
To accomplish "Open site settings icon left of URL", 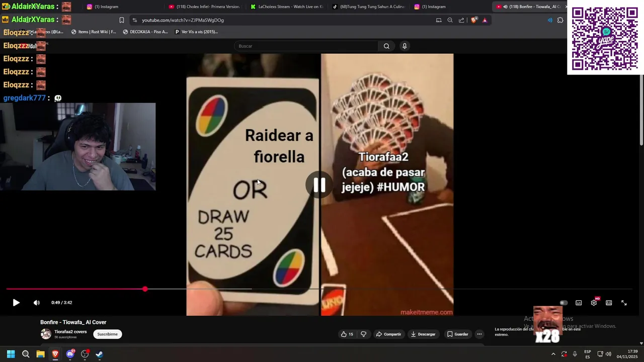I will pos(134,20).
